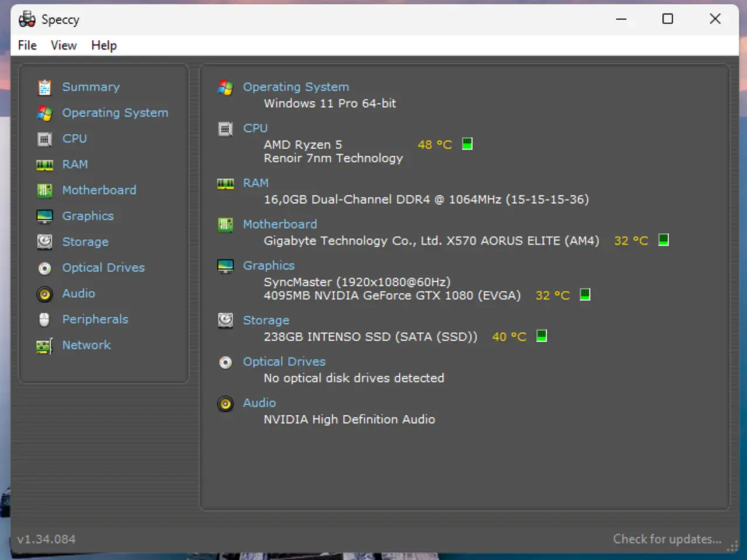Click Check for updates link

tap(667, 539)
